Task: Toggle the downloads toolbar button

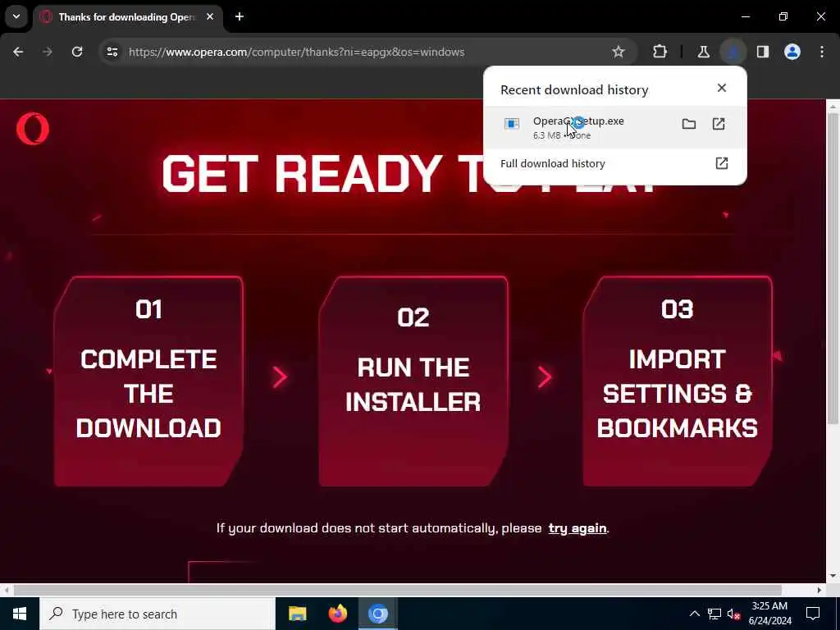Action: tap(733, 52)
